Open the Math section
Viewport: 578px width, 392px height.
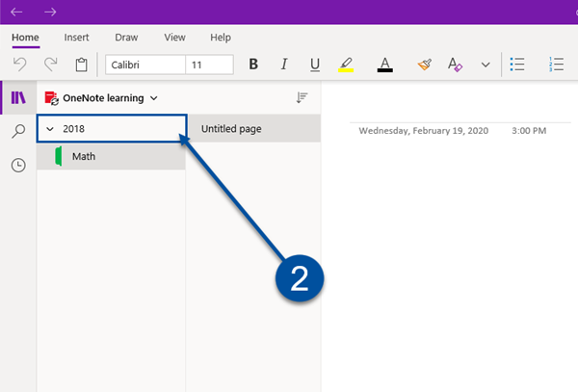tap(111, 156)
